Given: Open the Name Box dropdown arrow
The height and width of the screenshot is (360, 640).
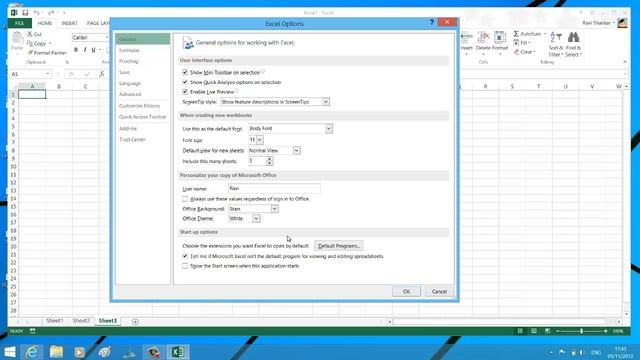Looking at the screenshot, I should click(x=48, y=74).
